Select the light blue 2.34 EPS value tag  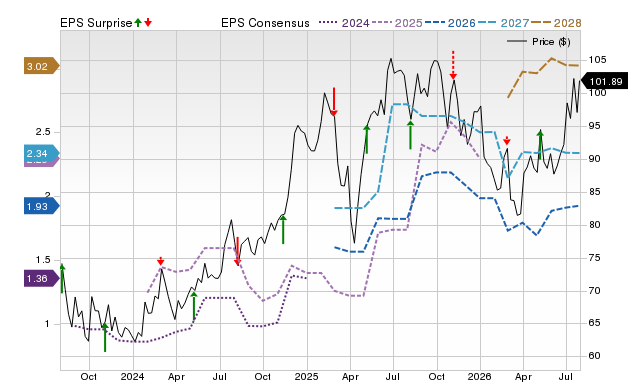[41, 153]
